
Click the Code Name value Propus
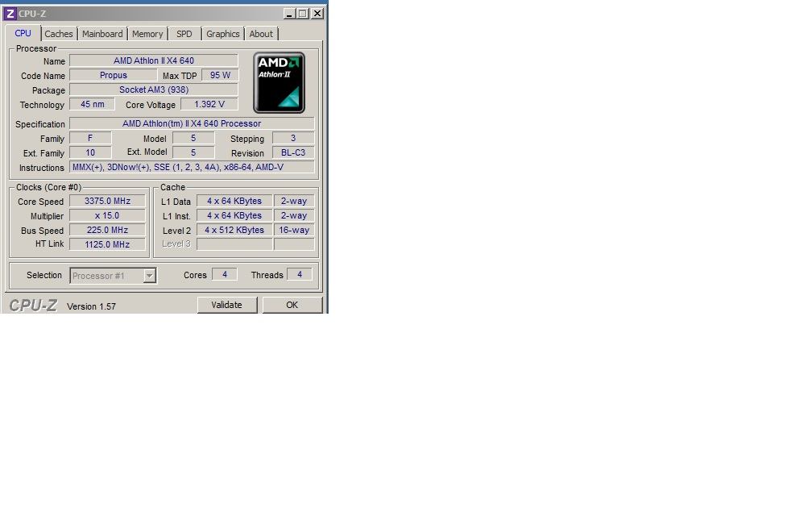[114, 75]
